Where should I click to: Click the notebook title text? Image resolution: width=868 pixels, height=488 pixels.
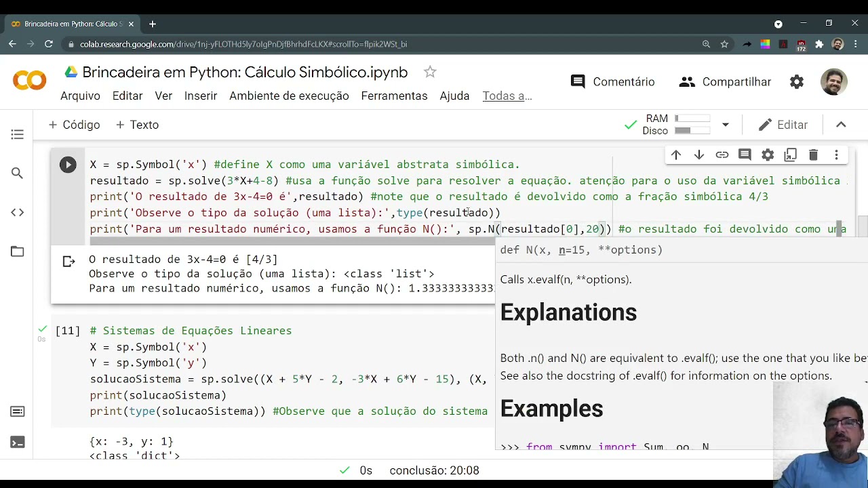pos(245,72)
